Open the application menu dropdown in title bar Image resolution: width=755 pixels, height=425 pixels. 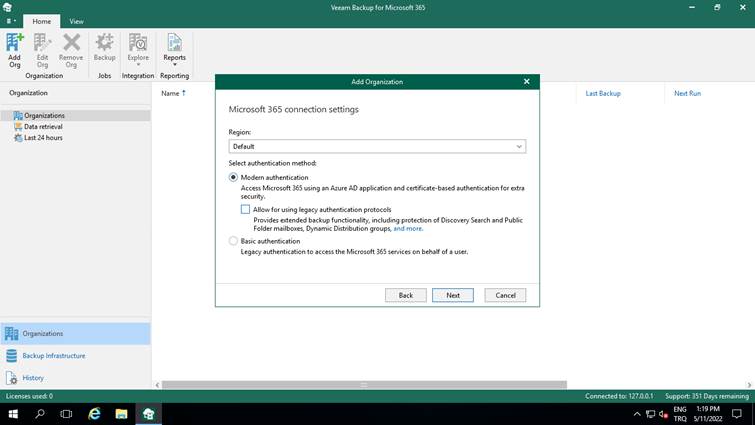pyautogui.click(x=10, y=21)
